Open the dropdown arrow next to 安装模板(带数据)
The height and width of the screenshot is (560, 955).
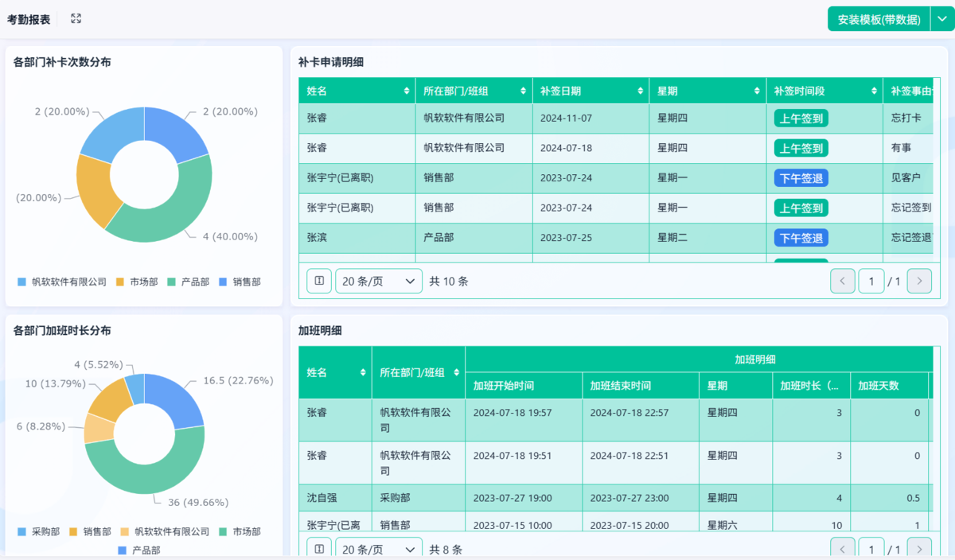pos(942,19)
